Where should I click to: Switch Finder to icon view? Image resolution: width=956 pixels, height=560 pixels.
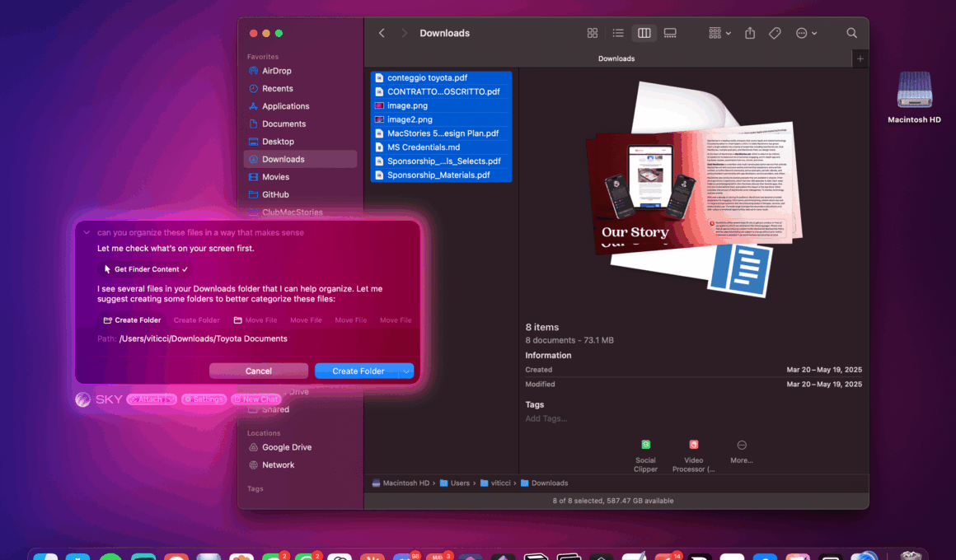(592, 33)
